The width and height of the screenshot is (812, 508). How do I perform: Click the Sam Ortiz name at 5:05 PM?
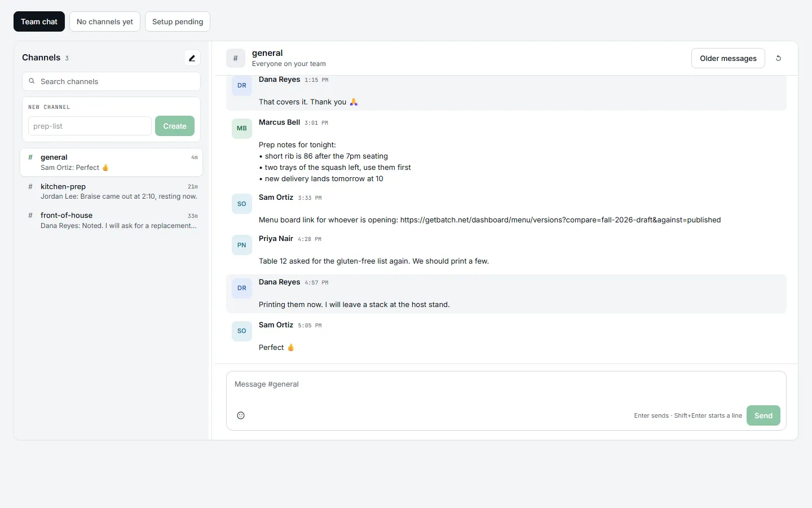pos(276,325)
